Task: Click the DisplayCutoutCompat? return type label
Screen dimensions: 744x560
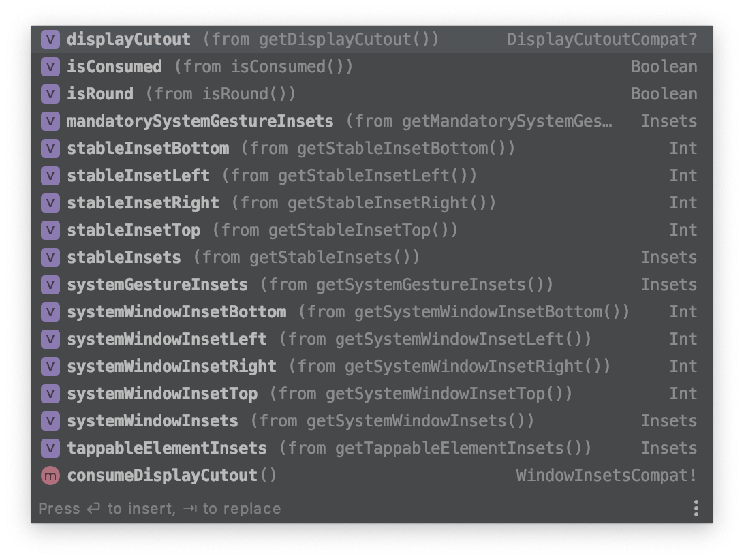Action: coord(602,40)
